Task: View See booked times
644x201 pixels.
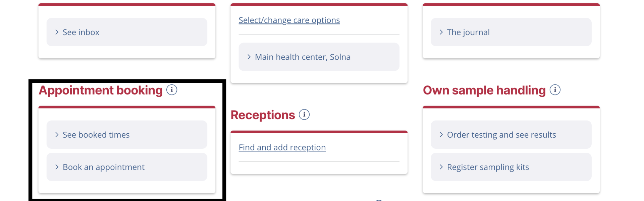Action: click(x=127, y=135)
